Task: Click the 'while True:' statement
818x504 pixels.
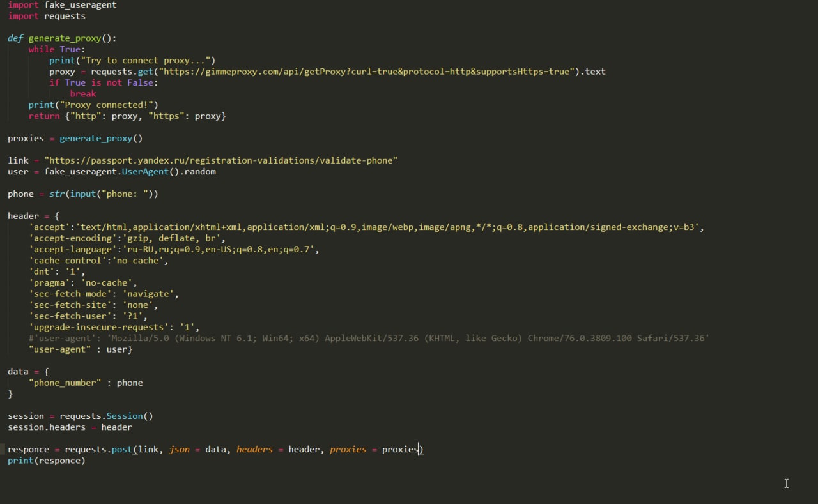Action: point(56,49)
